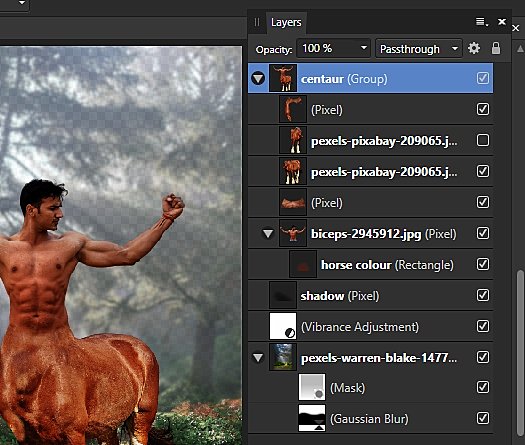This screenshot has height=445, width=525.
Task: Collapse the centaur group
Action: click(x=258, y=79)
